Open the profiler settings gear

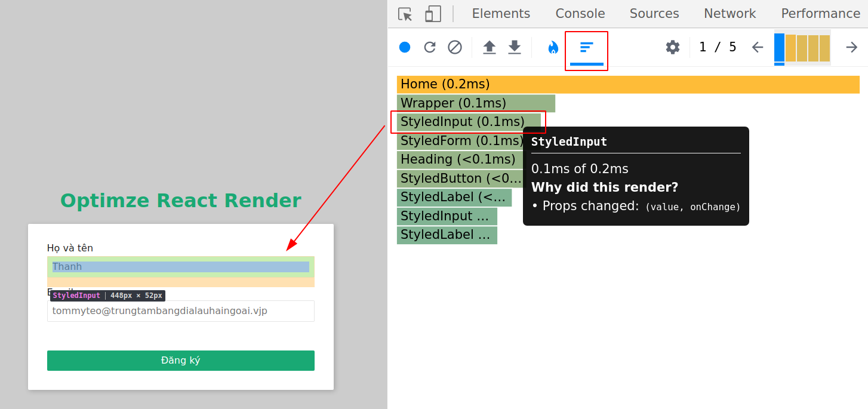pyautogui.click(x=673, y=47)
